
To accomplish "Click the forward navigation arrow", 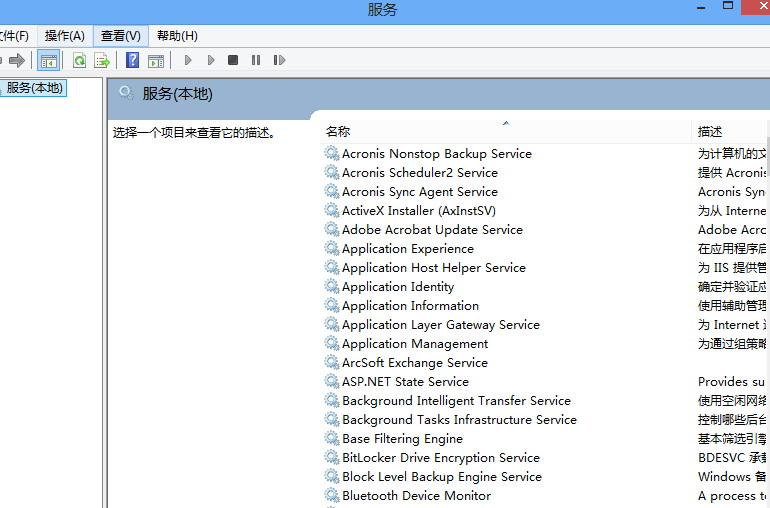I will [x=17, y=61].
